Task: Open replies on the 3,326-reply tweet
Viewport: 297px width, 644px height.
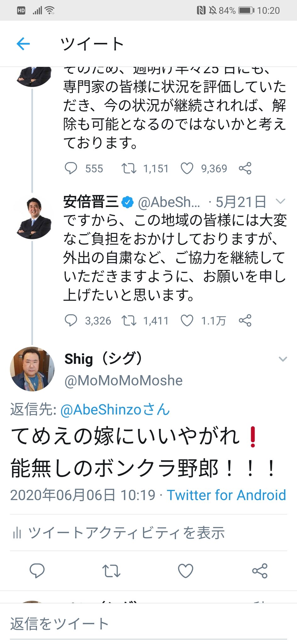Action: [71, 320]
